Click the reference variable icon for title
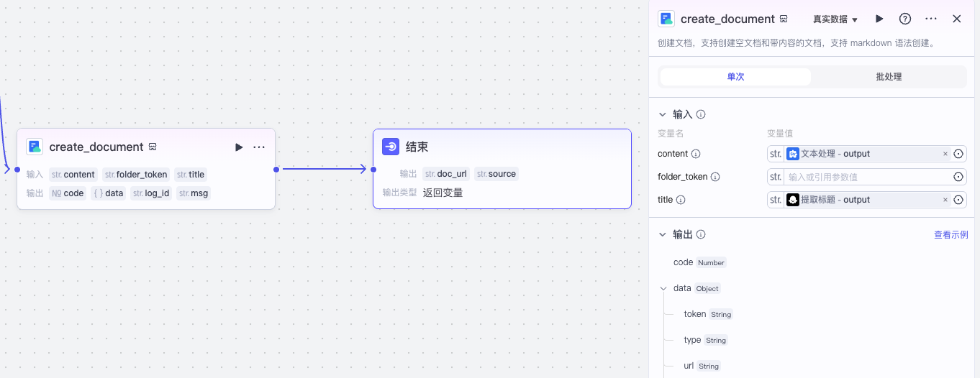Image resolution: width=980 pixels, height=378 pixels. 958,200
